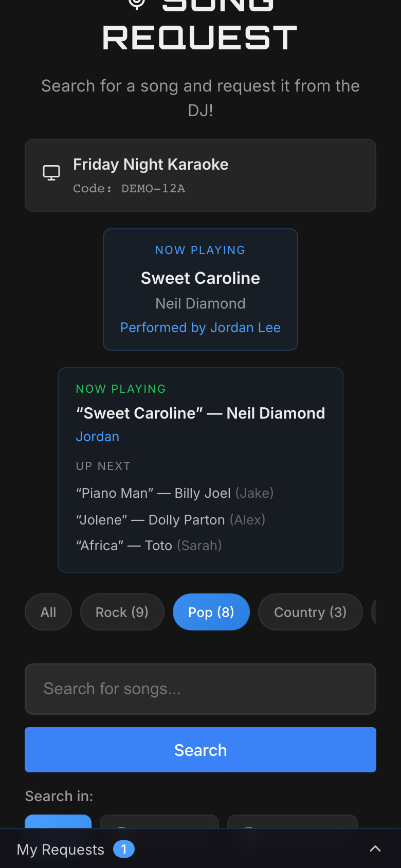This screenshot has width=401, height=868.
Task: Click the microphone icon beside the Song Request title
Action: click(137, 3)
